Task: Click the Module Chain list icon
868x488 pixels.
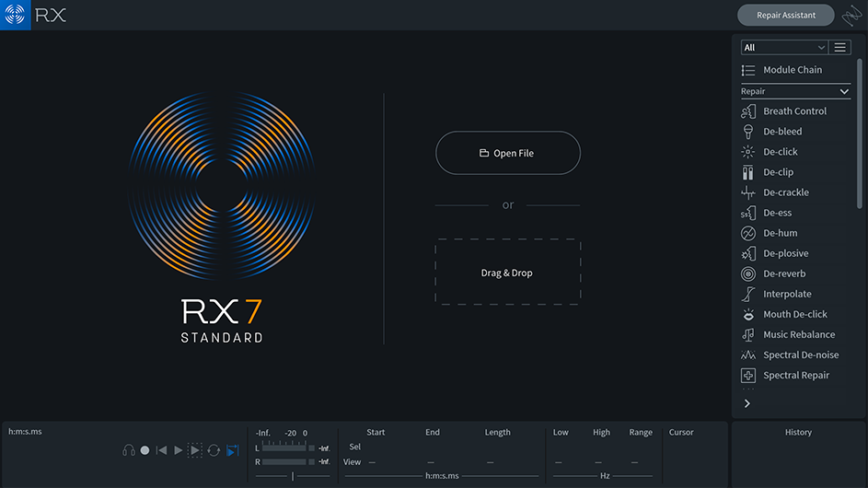Action: pyautogui.click(x=747, y=70)
